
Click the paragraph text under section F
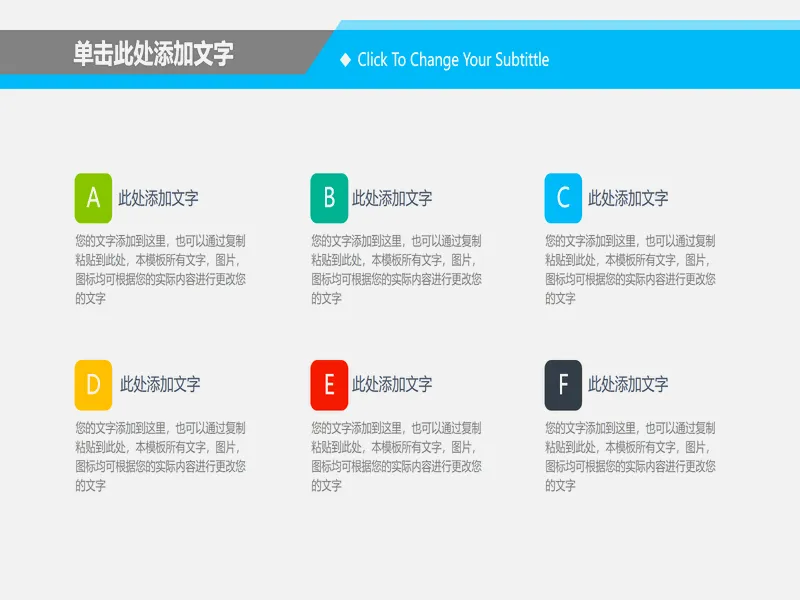(x=630, y=456)
